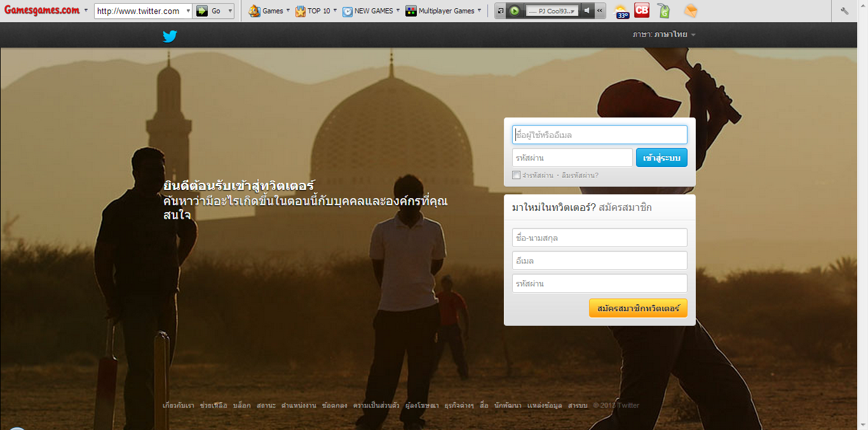This screenshot has width=868, height=430.
Task: Focus the ชื่อผู้ใช้หรืออีเมล username field
Action: tap(600, 135)
